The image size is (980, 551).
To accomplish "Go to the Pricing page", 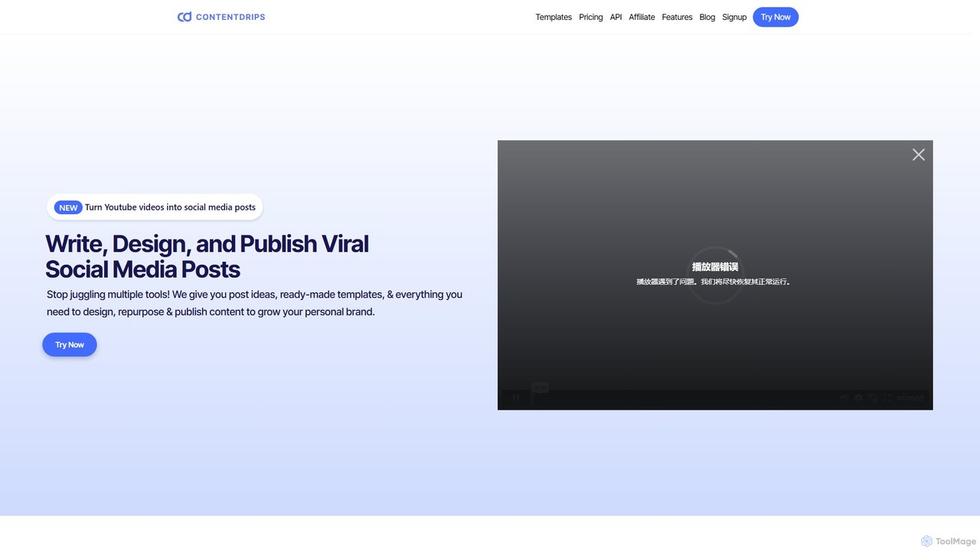I will pos(590,17).
